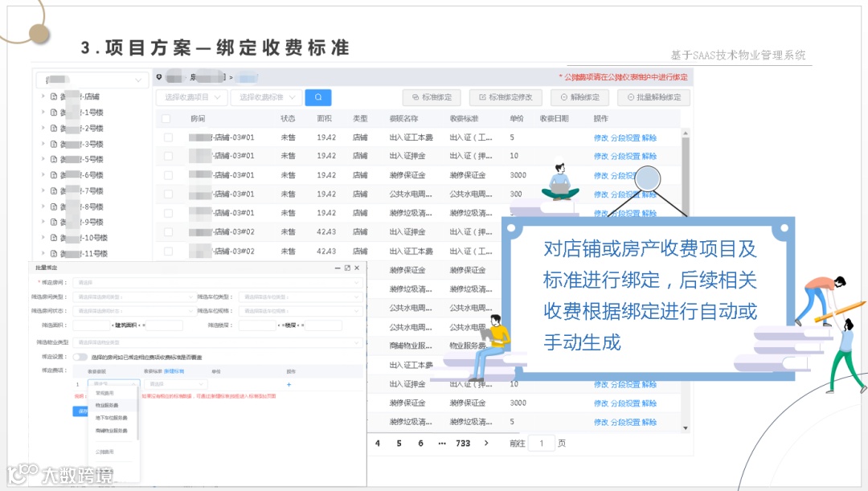Click the document icon beside -11号楼 node
This screenshot has height=491, width=868.
pos(54,253)
